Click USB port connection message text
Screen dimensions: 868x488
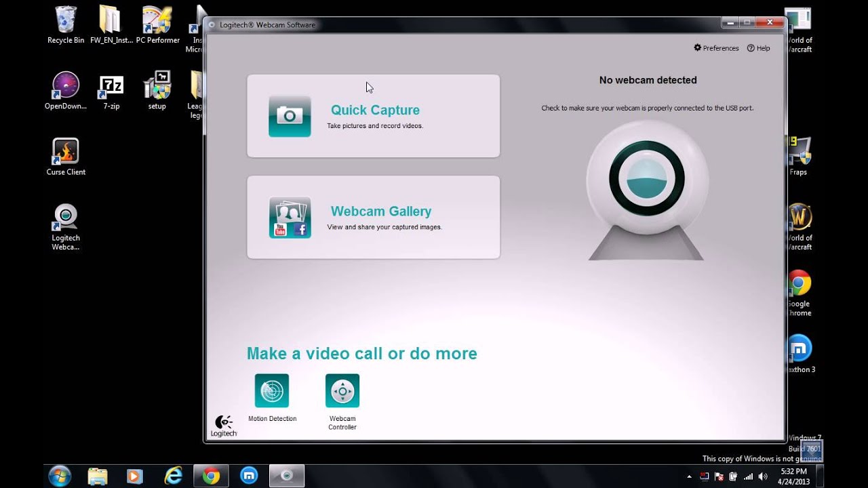tap(647, 108)
